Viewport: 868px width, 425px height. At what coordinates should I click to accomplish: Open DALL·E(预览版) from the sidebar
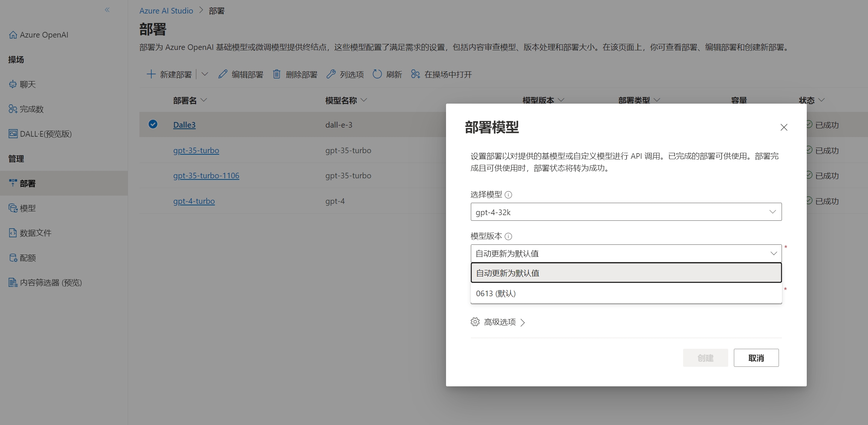point(45,134)
